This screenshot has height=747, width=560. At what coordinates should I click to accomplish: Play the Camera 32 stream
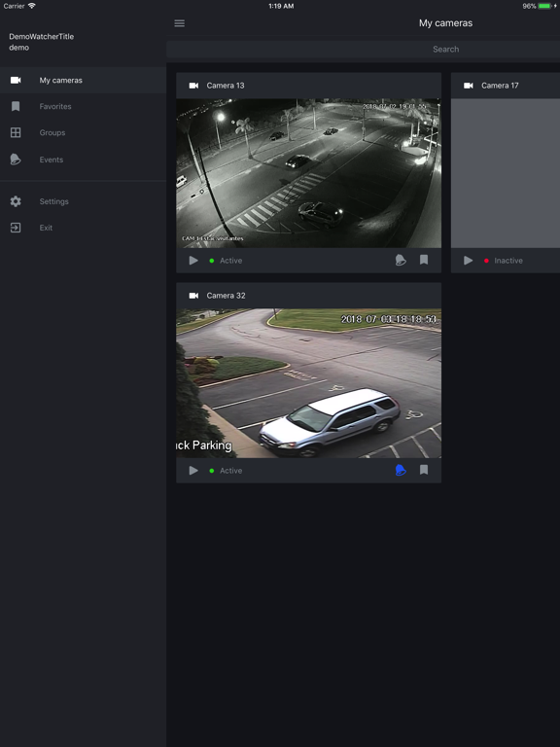(193, 471)
